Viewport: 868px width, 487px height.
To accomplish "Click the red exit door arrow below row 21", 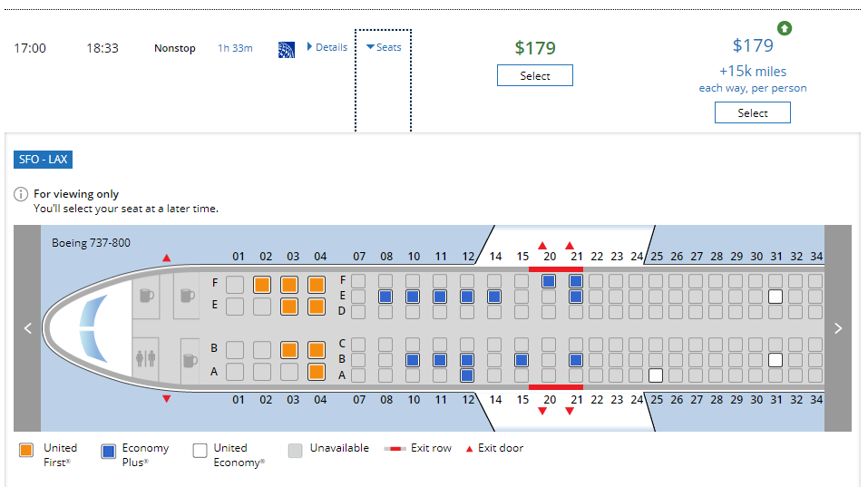I will (570, 411).
